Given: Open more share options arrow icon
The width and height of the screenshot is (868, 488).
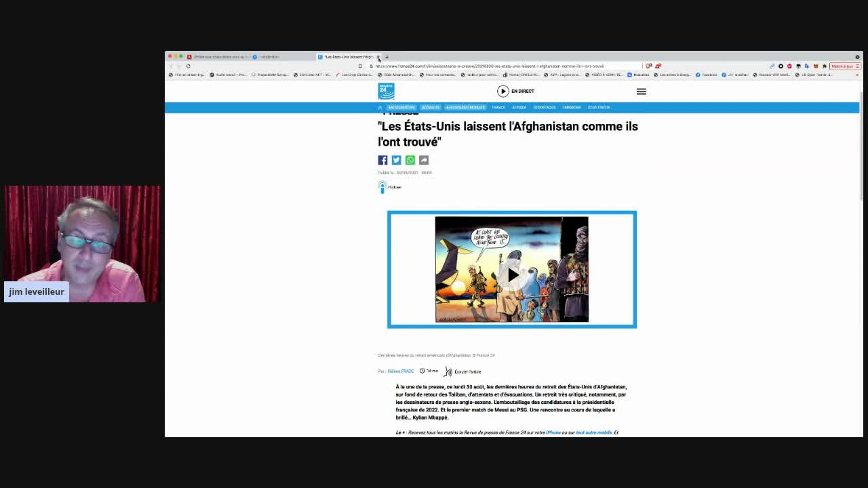Looking at the screenshot, I should (x=423, y=160).
